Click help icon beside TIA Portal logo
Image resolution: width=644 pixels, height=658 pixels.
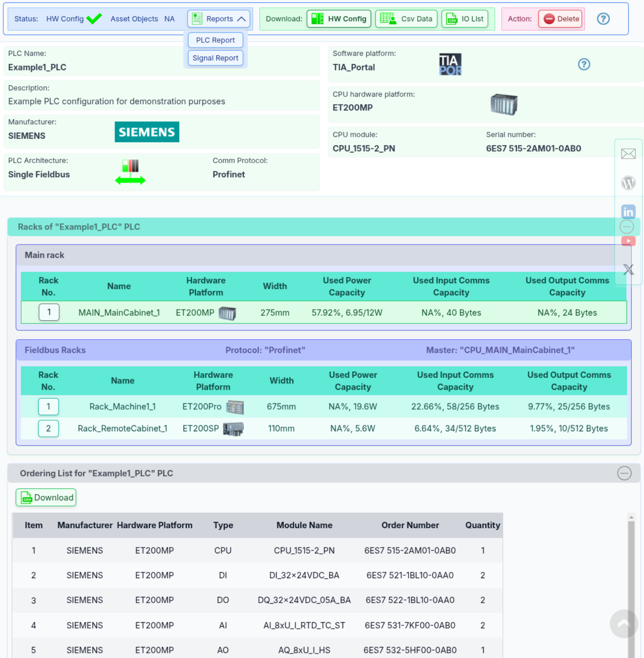tap(584, 65)
